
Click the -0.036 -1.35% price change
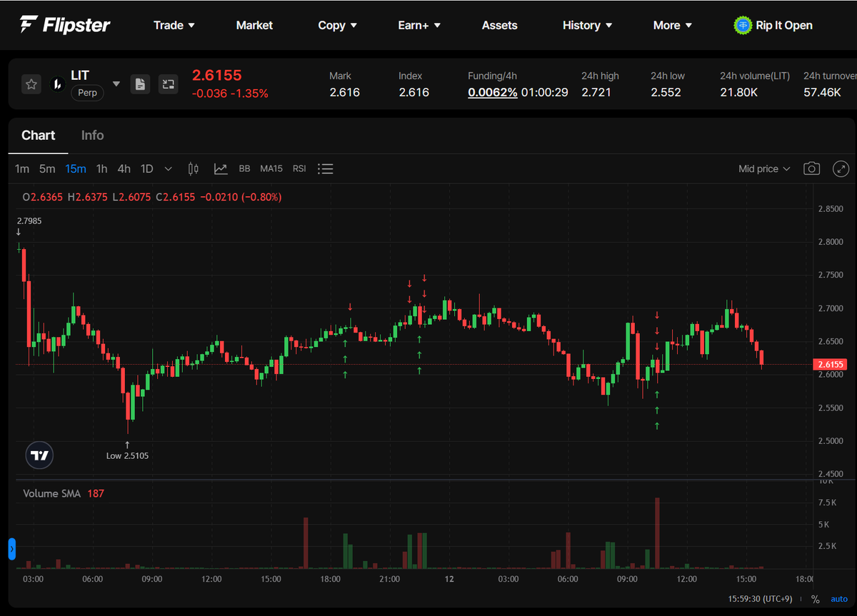[x=230, y=94]
